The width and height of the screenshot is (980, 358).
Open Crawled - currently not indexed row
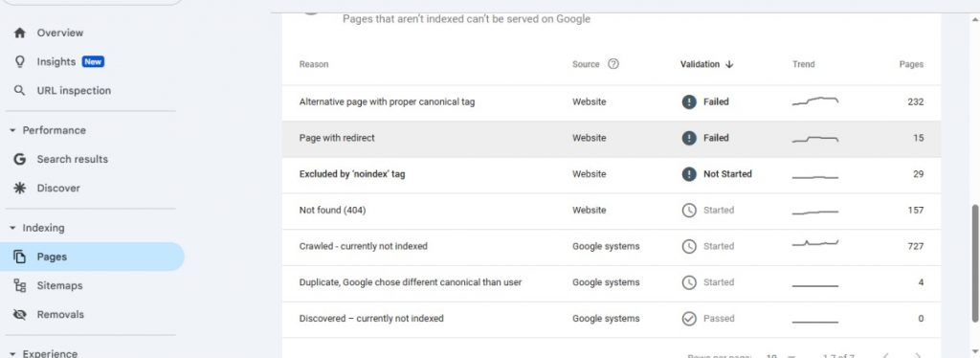612,246
